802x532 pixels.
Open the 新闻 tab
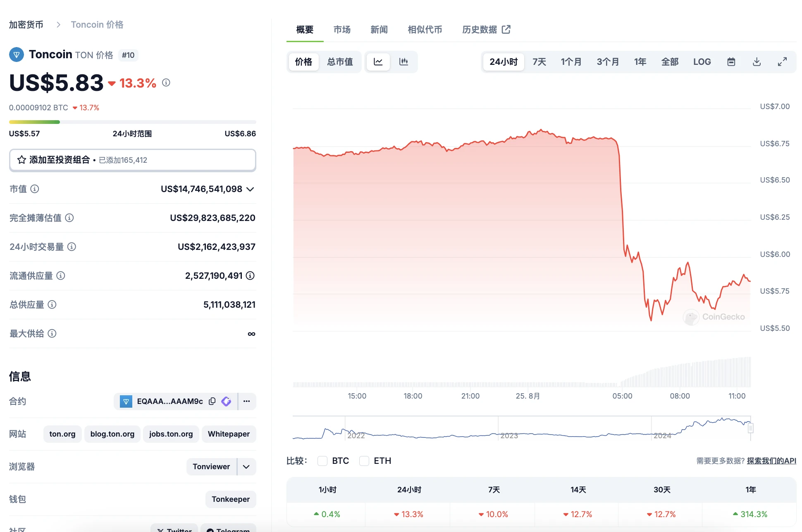pyautogui.click(x=379, y=30)
